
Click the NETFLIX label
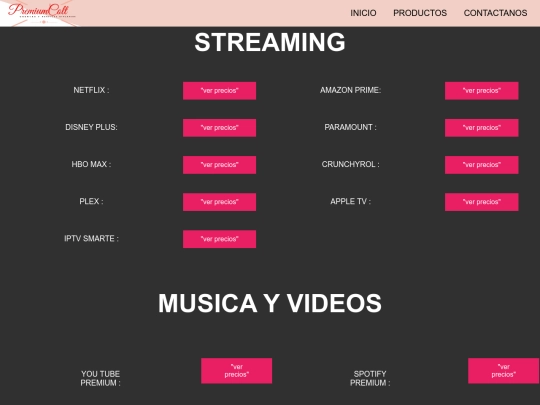[91, 90]
